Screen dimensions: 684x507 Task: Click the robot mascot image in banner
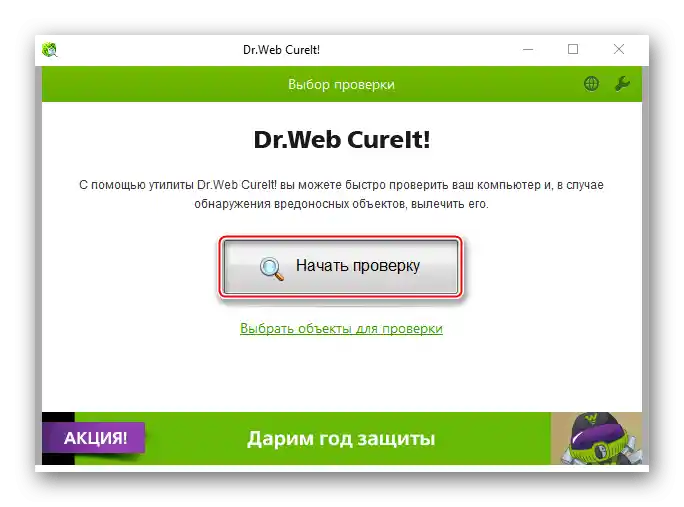coord(596,438)
